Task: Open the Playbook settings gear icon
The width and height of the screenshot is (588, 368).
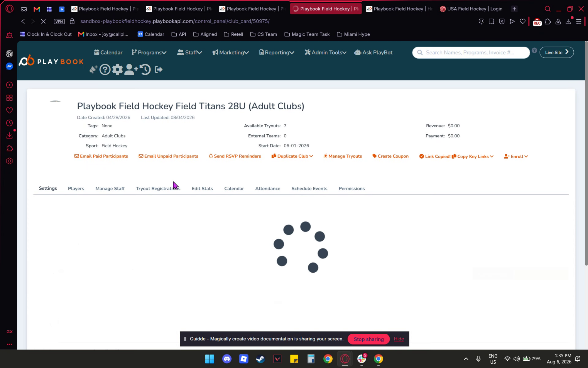Action: [117, 70]
